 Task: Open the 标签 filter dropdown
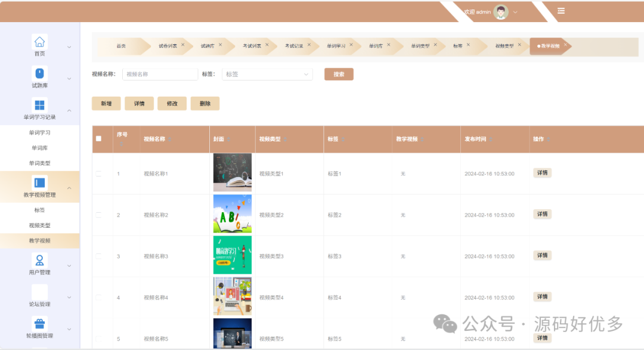tap(267, 75)
